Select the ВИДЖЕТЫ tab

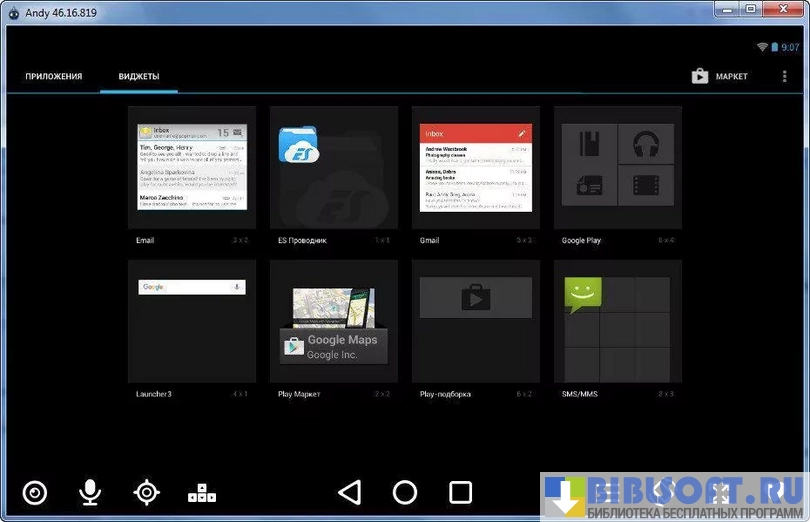pyautogui.click(x=139, y=76)
